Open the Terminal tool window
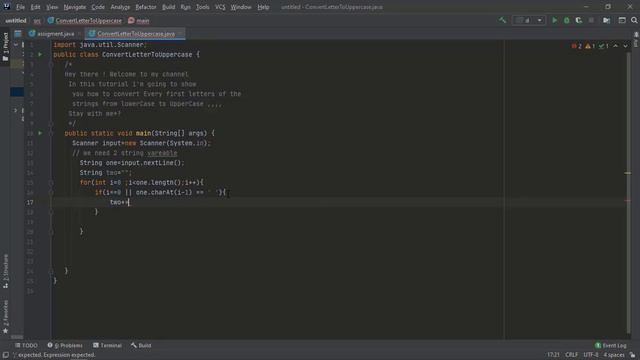This screenshot has height=360, width=640. point(107,345)
